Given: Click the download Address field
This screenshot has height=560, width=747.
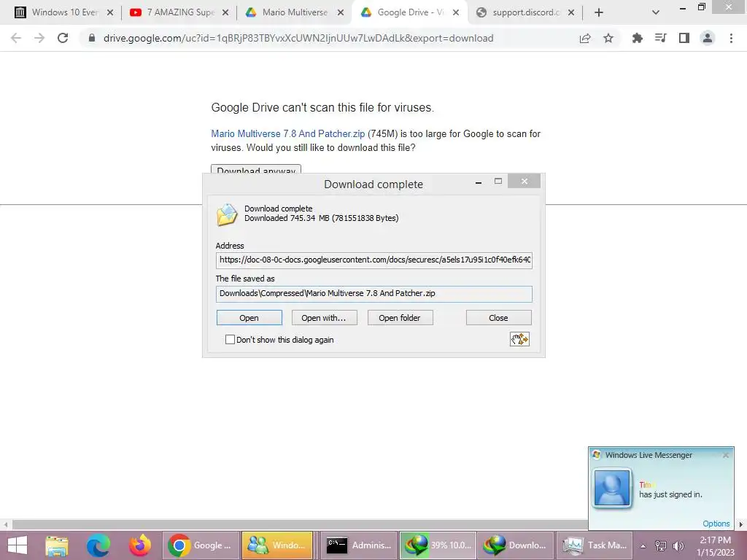Looking at the screenshot, I should pos(374,260).
